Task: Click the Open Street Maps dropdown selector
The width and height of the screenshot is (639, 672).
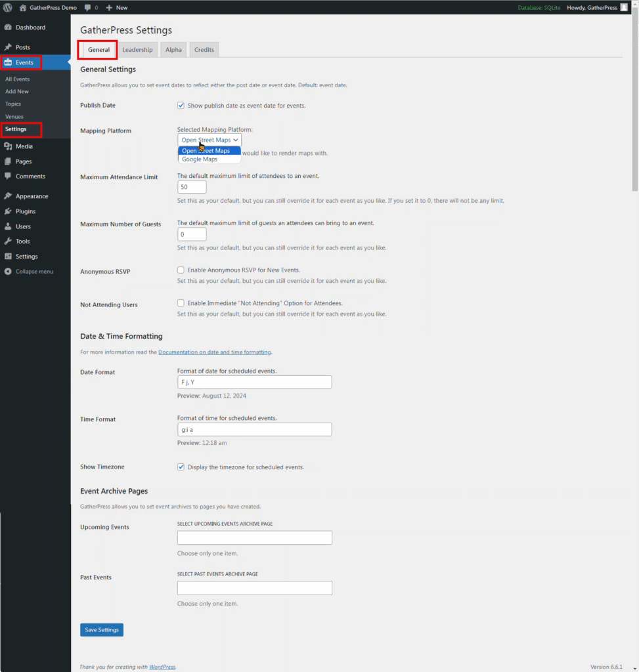Action: pos(209,140)
